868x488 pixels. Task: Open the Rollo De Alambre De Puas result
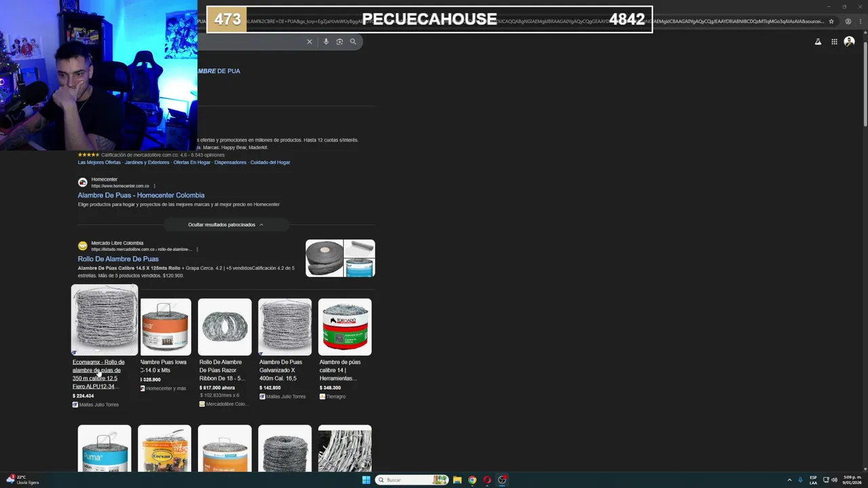click(118, 259)
